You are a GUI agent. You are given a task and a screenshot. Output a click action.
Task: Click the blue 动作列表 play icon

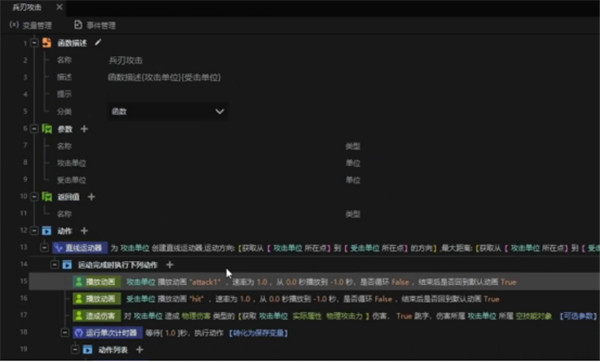tap(88, 350)
